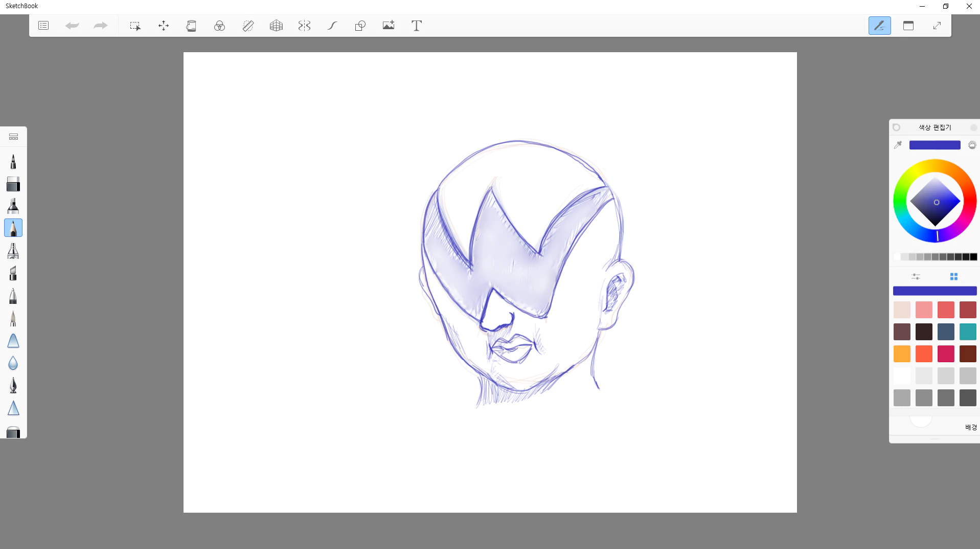Pick the fountain ink pen nib
The width and height of the screenshot is (980, 549).
(x=13, y=386)
